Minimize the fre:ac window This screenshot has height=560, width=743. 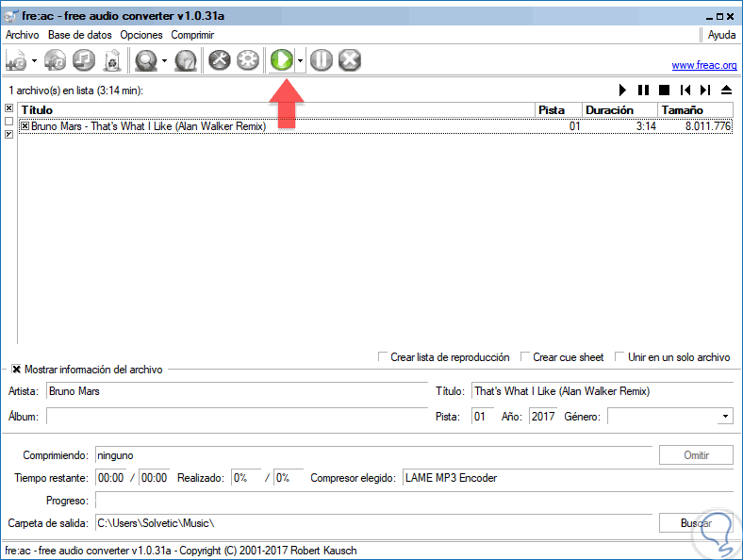[x=709, y=17]
